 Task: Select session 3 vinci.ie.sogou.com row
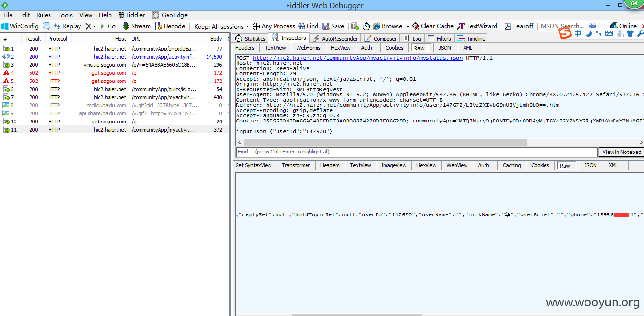point(115,65)
